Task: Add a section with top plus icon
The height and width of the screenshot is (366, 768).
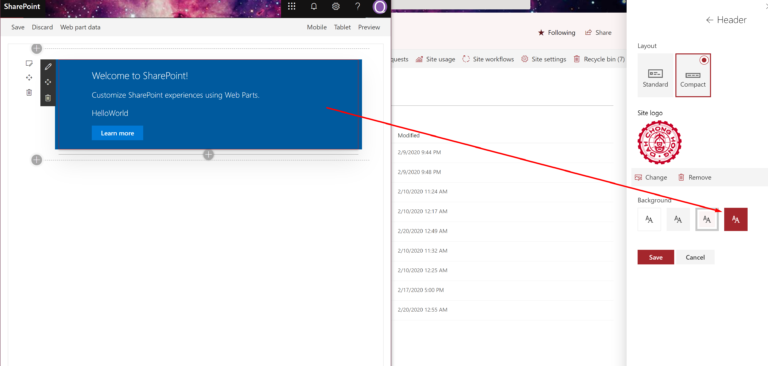Action: [x=37, y=48]
